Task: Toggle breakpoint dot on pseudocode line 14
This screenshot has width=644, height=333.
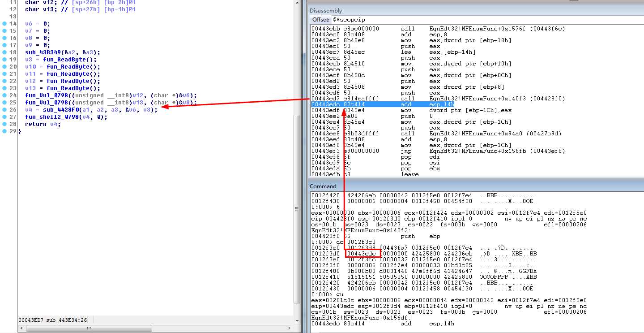Action: coord(4,23)
